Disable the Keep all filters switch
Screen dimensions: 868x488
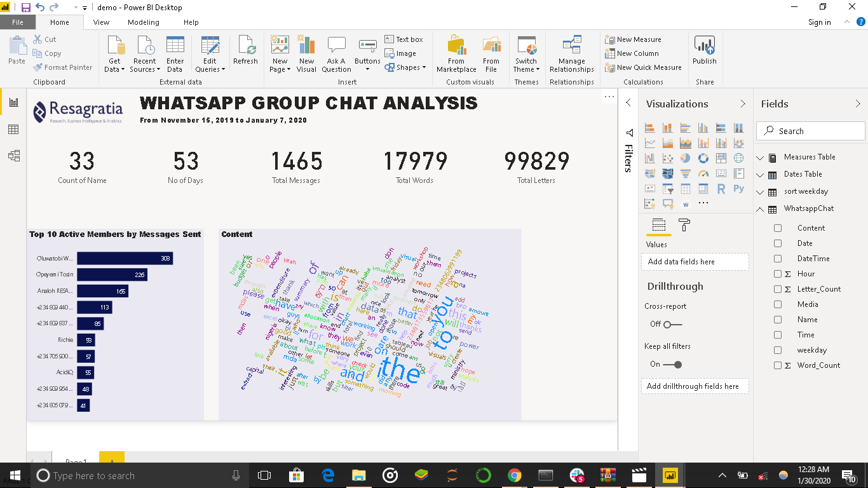(x=672, y=364)
